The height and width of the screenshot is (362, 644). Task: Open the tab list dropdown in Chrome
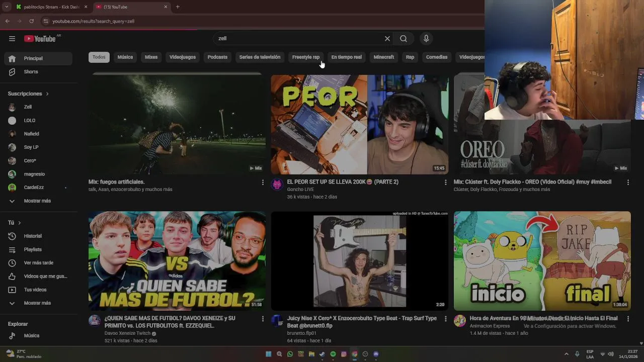click(x=7, y=7)
